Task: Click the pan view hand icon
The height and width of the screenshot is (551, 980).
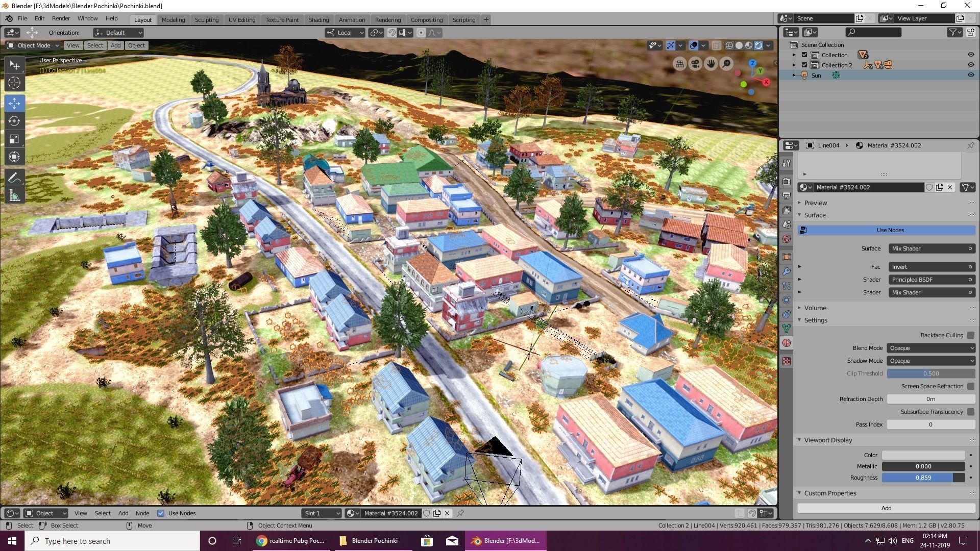Action: click(x=710, y=64)
